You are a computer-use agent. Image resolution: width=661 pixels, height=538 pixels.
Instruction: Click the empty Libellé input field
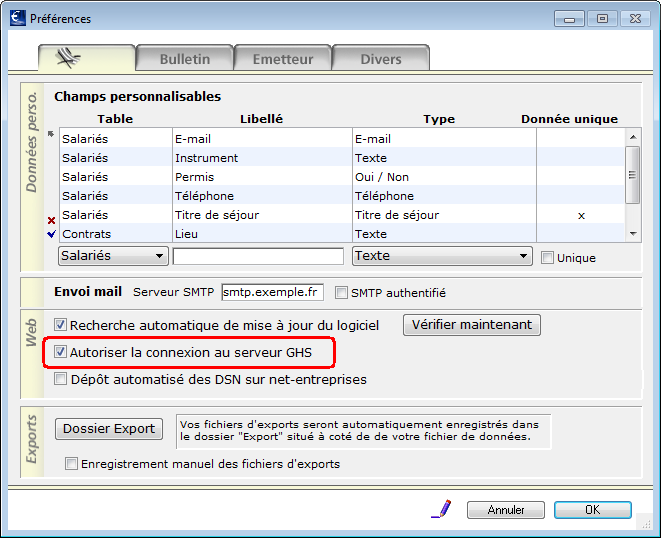coord(258,256)
